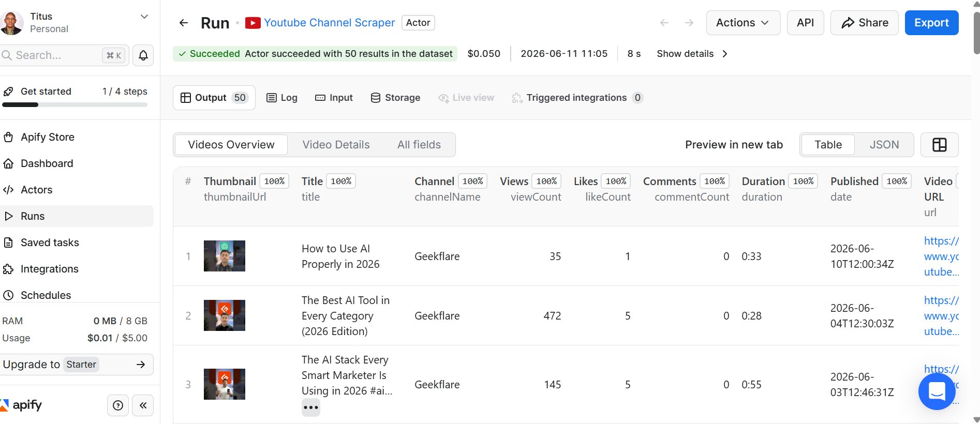Click the API button
This screenshot has height=424, width=980.
[805, 23]
